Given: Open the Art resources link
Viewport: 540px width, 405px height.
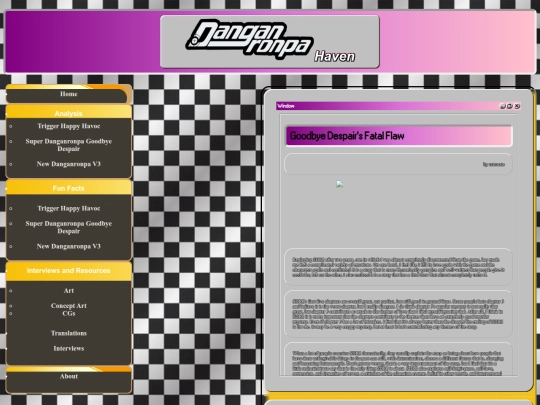Looking at the screenshot, I should (69, 291).
